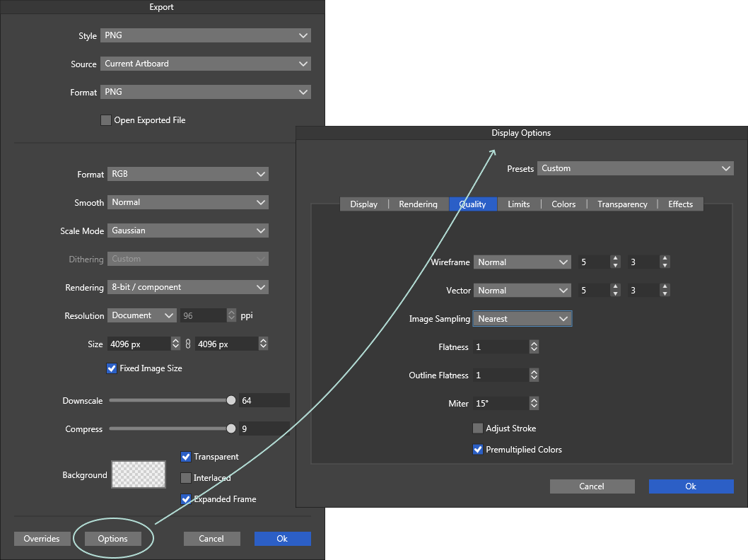The image size is (748, 560).
Task: Click the Wireframe first value stepper
Action: [x=615, y=262]
